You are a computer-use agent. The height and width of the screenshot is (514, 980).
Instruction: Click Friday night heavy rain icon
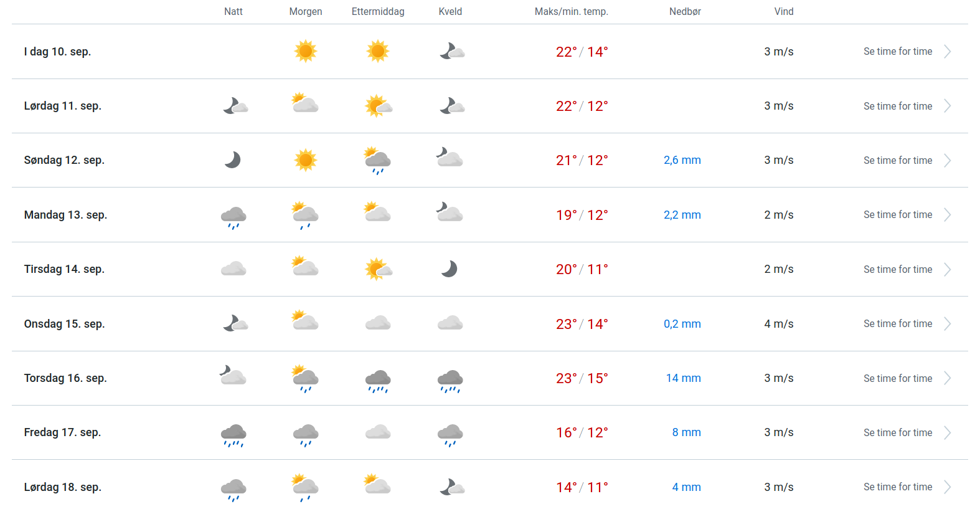[x=233, y=435]
